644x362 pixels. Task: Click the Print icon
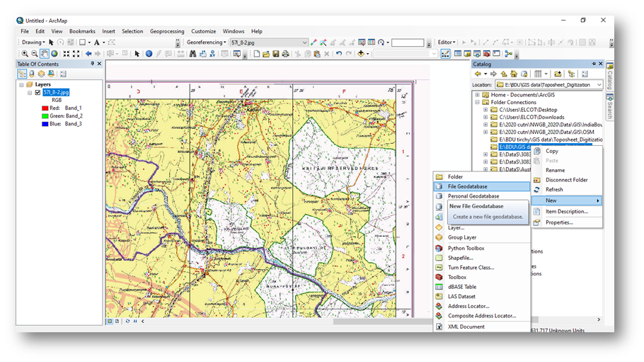[x=285, y=53]
